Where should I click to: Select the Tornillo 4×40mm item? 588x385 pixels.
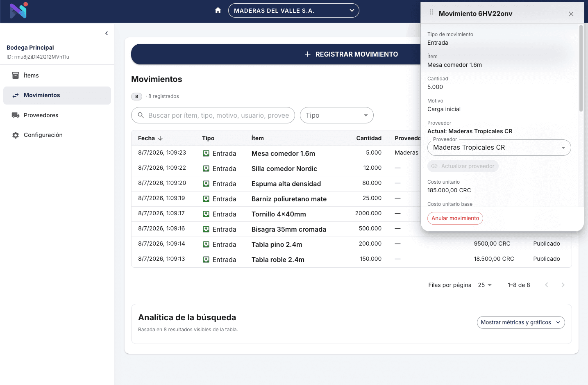click(x=279, y=214)
